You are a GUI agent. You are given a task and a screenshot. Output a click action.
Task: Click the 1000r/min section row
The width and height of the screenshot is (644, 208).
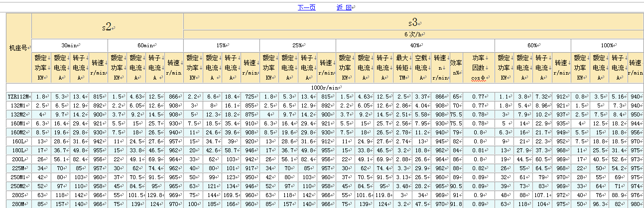click(325, 87)
